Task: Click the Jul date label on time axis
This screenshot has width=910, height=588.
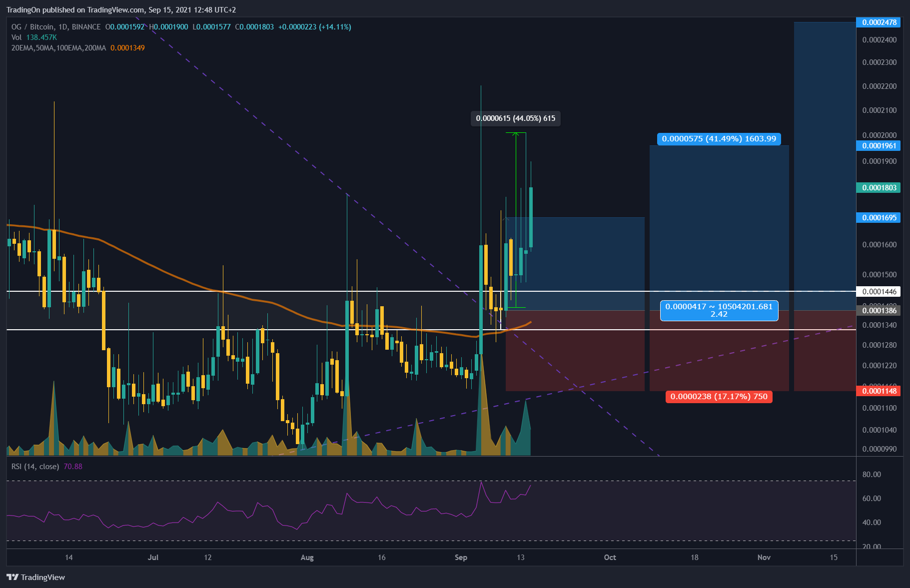Action: tap(153, 558)
